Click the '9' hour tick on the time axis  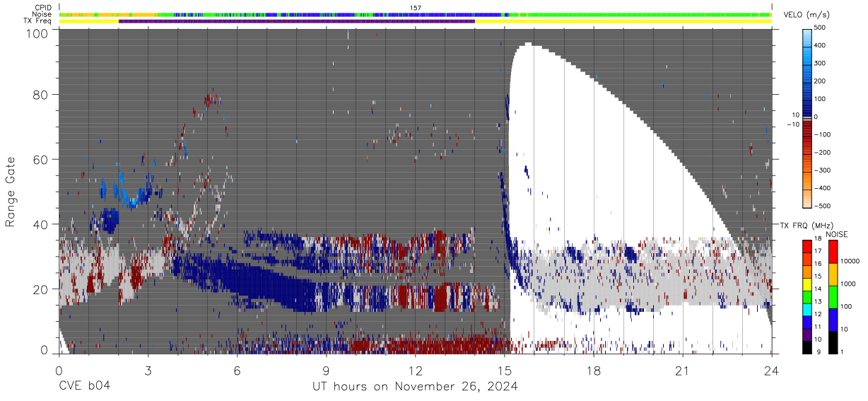click(327, 370)
